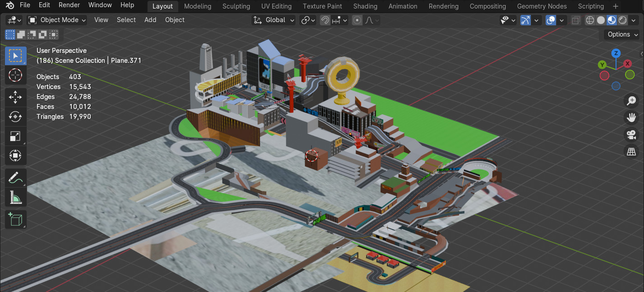Select the Annotate pencil tool

(15, 178)
